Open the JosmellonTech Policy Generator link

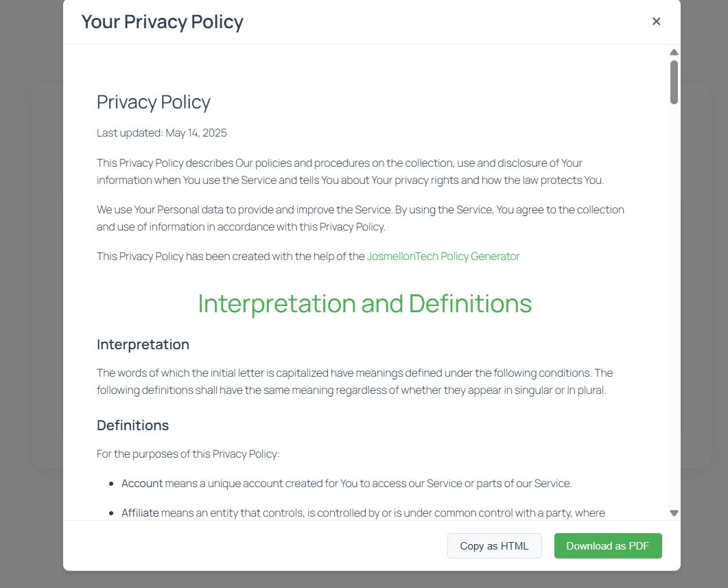(x=443, y=257)
